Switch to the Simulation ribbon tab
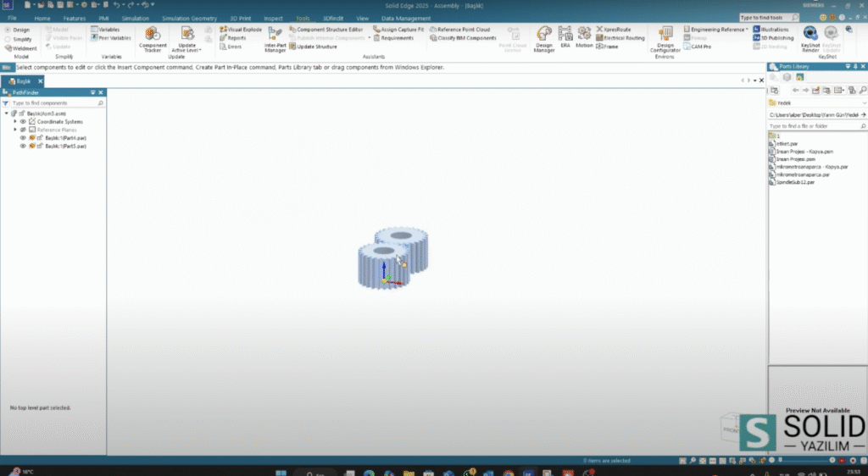868x476 pixels. point(135,19)
